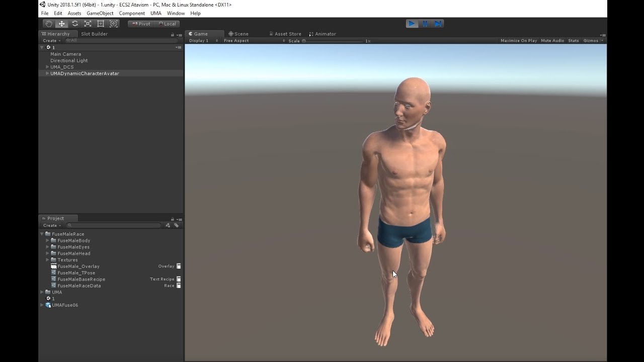Click the Pause button
This screenshot has width=644, height=362.
pyautogui.click(x=425, y=24)
